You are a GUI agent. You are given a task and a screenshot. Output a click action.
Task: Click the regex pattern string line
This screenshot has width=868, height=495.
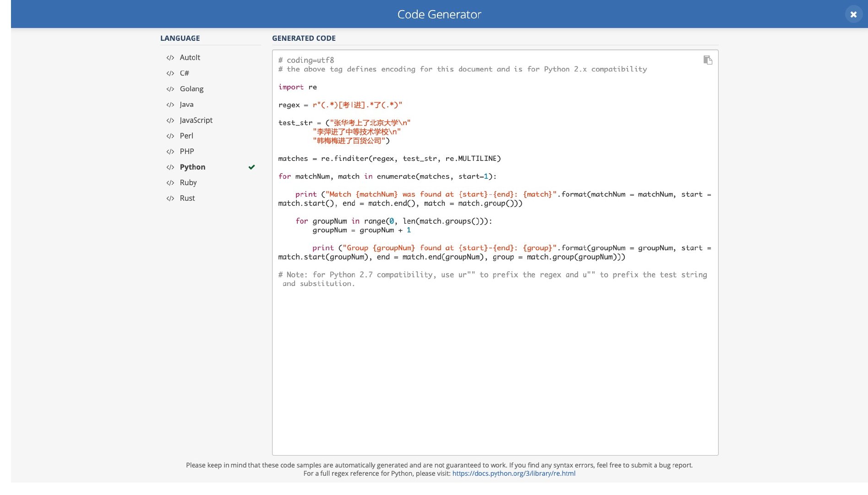pyautogui.click(x=340, y=105)
